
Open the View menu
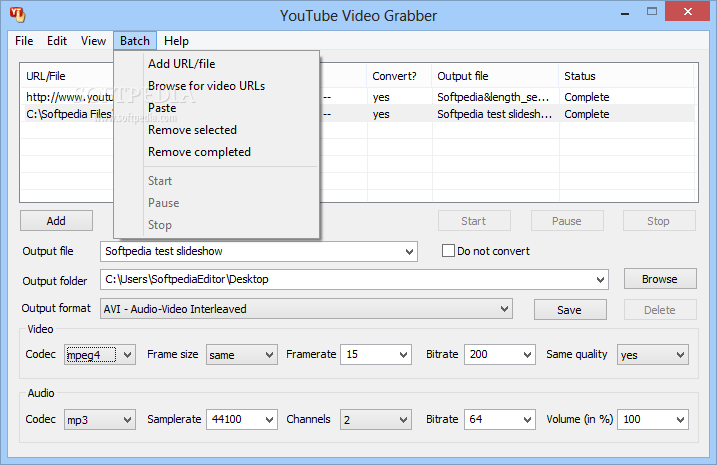[93, 41]
